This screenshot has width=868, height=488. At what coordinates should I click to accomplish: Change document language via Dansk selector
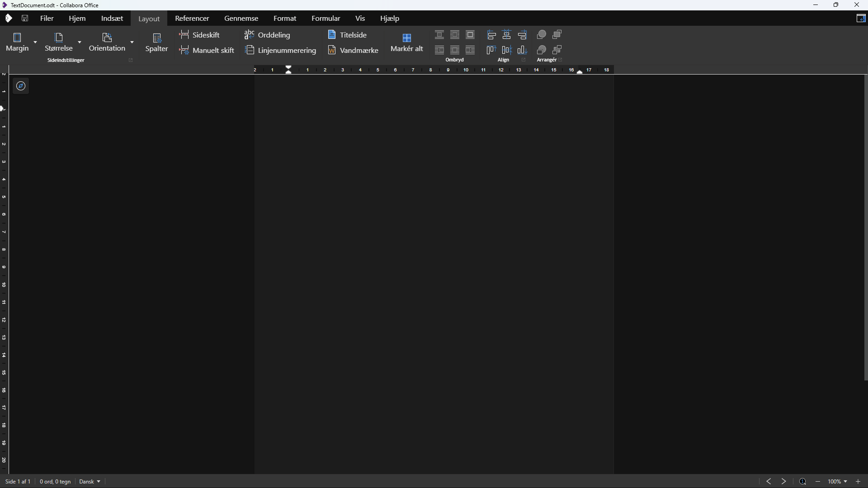[x=89, y=481]
